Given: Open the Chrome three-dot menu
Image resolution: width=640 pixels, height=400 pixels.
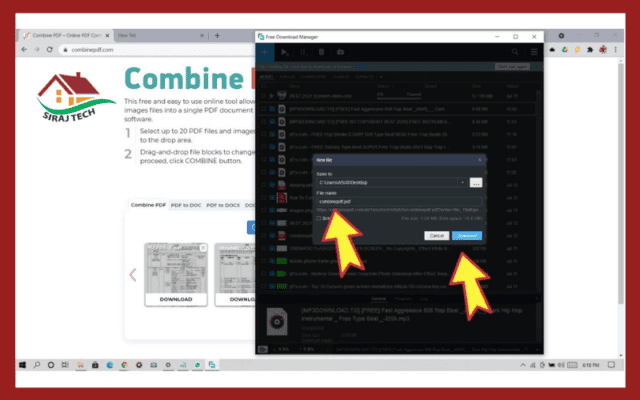Looking at the screenshot, I should (x=616, y=49).
